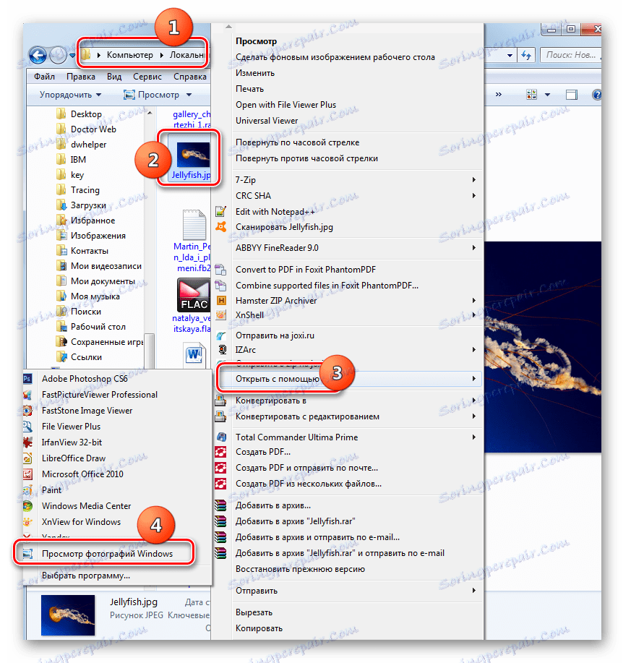Click the FastPictureViewer Professional icon
This screenshot has height=663, width=644.
27,395
